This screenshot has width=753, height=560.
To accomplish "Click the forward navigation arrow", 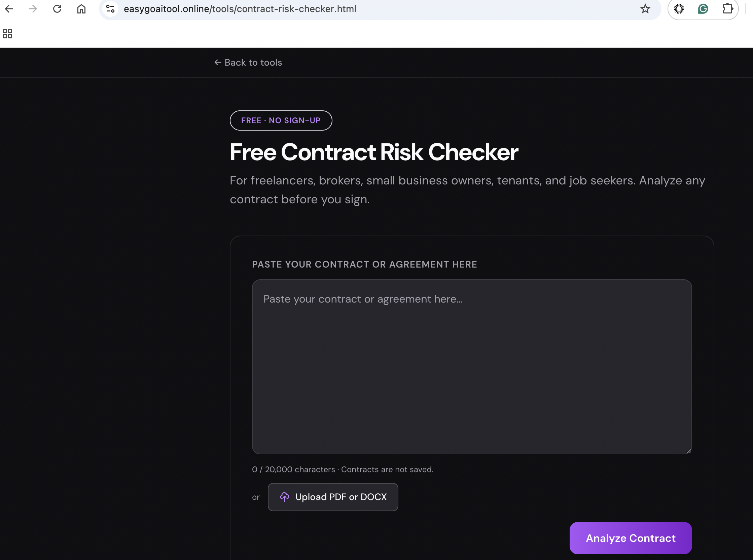I will (x=33, y=9).
